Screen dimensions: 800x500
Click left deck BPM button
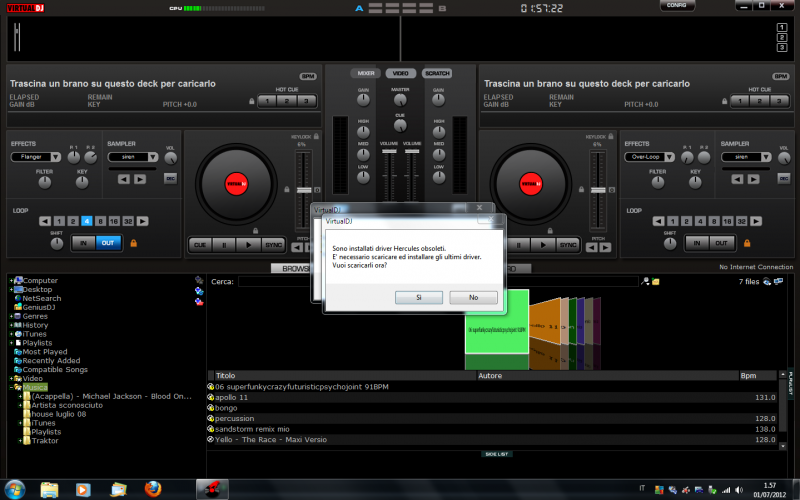pyautogui.click(x=308, y=77)
